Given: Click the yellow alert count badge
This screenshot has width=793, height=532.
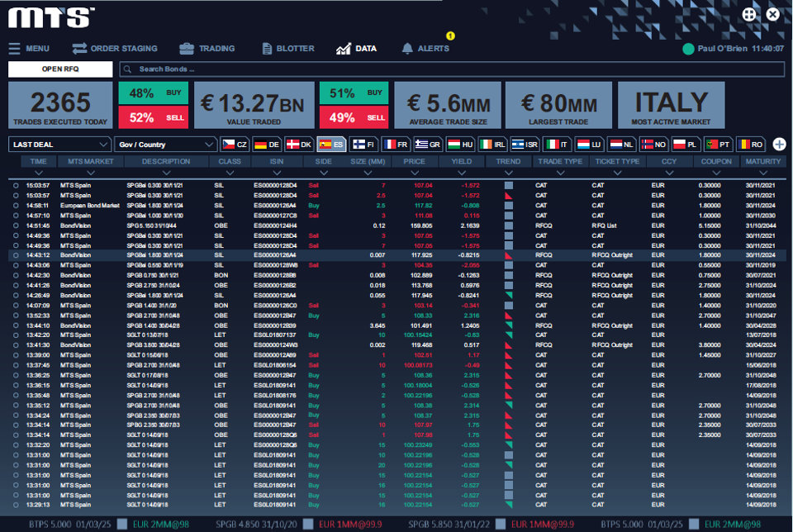Looking at the screenshot, I should pos(450,36).
